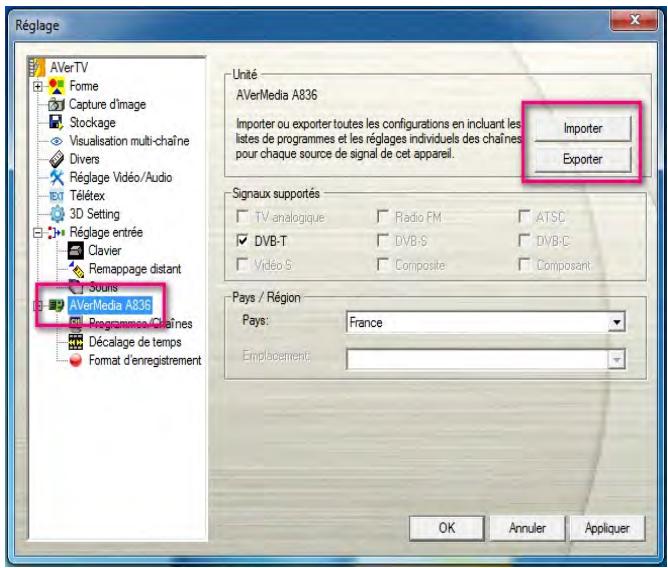Click the Visualisation multi-chaîne eye icon
Screen dimensions: 668x568
click(56, 141)
